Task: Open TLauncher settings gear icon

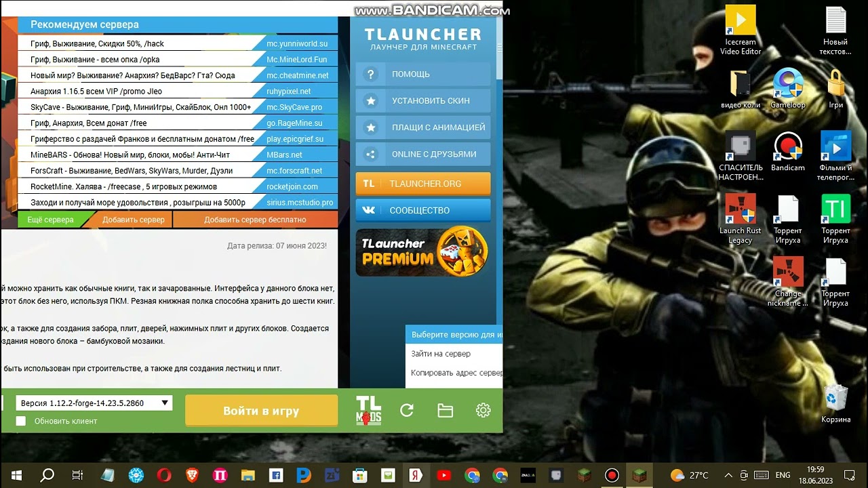Action: 483,410
